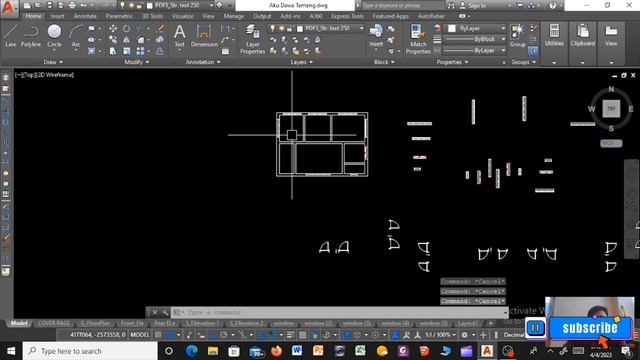Image resolution: width=640 pixels, height=360 pixels.
Task: Open the Windows Start menu
Action: (x=11, y=351)
